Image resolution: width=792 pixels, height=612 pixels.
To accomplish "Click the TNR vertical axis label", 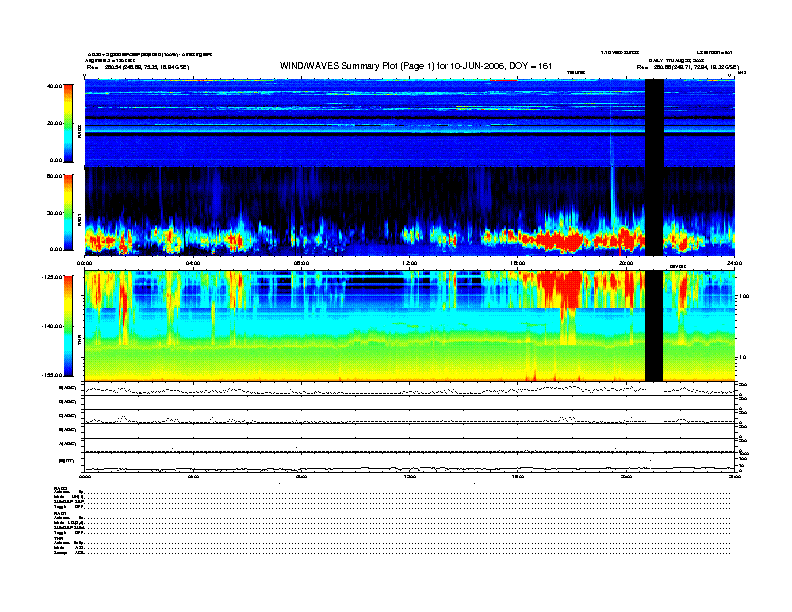I will (79, 341).
